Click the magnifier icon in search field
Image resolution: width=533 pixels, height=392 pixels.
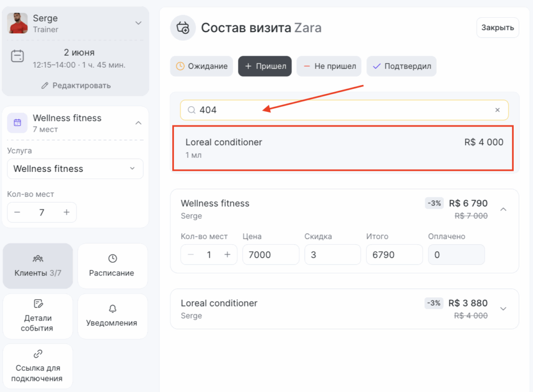pyautogui.click(x=192, y=110)
